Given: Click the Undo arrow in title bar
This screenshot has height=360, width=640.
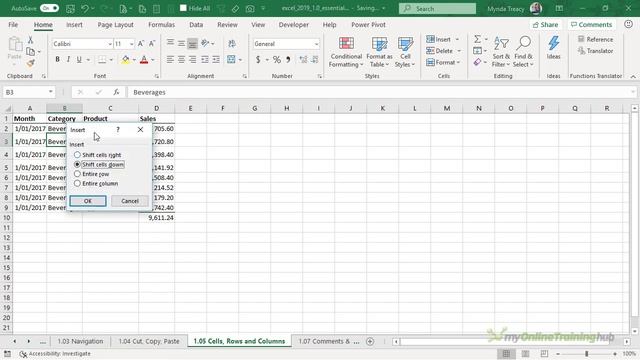Looking at the screenshot, I should 85,8.
